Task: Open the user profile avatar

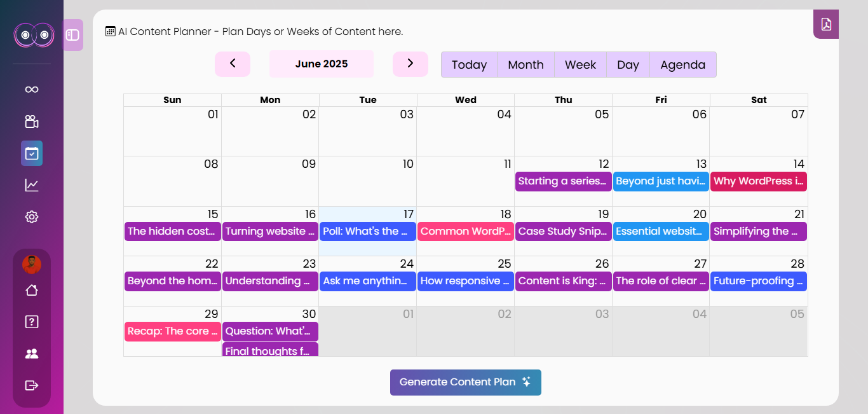Action: click(32, 264)
